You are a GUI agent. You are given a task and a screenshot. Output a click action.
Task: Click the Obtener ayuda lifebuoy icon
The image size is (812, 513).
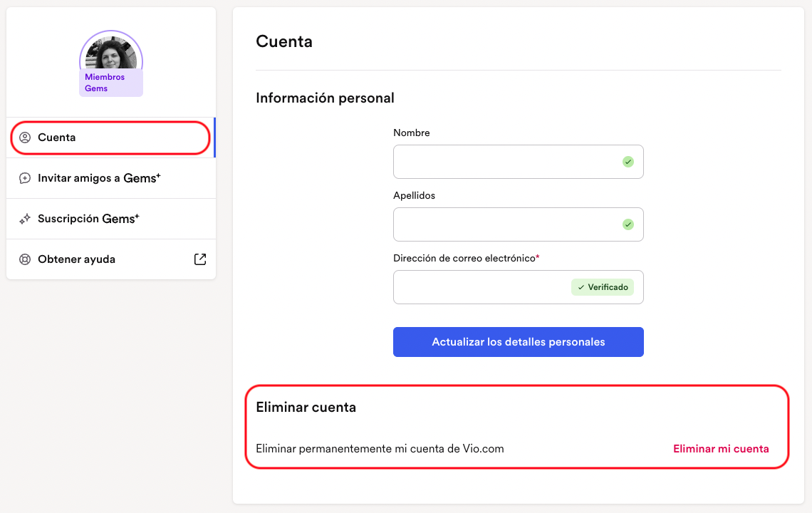click(25, 259)
